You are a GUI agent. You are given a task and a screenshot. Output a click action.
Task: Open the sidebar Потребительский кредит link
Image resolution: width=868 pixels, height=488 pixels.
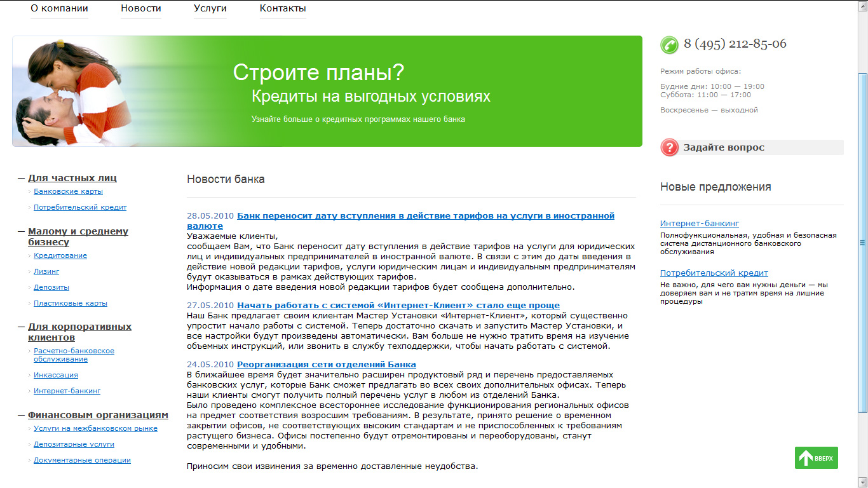(80, 207)
